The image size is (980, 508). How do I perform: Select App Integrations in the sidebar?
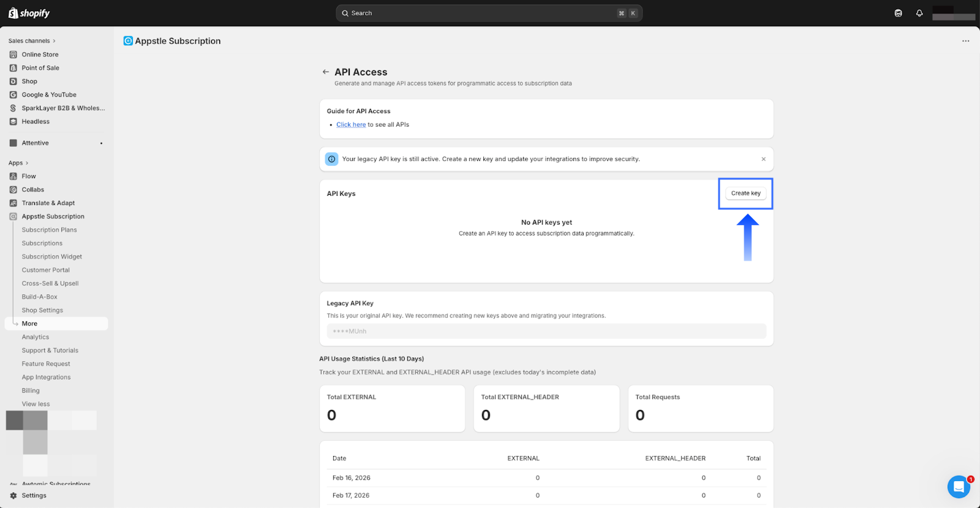46,377
